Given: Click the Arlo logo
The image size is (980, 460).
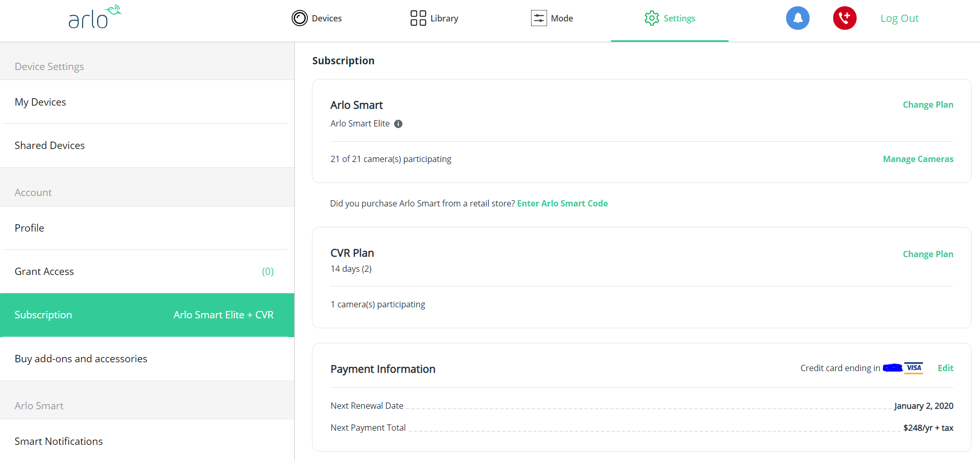Looking at the screenshot, I should click(x=95, y=17).
